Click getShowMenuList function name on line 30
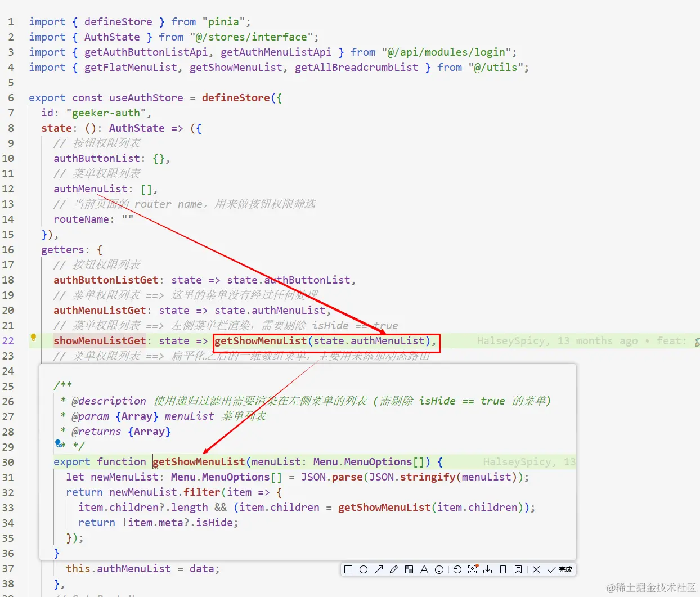Image resolution: width=700 pixels, height=597 pixels. pos(199,462)
